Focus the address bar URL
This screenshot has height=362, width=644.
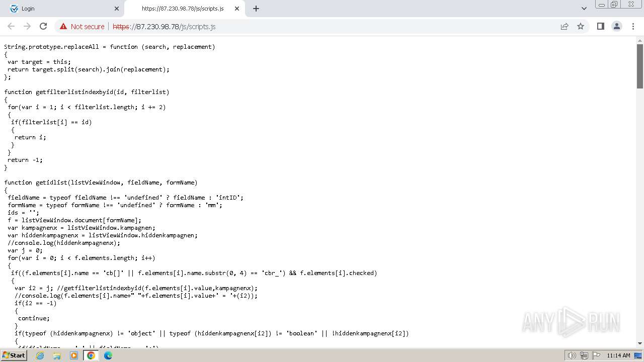[164, 27]
